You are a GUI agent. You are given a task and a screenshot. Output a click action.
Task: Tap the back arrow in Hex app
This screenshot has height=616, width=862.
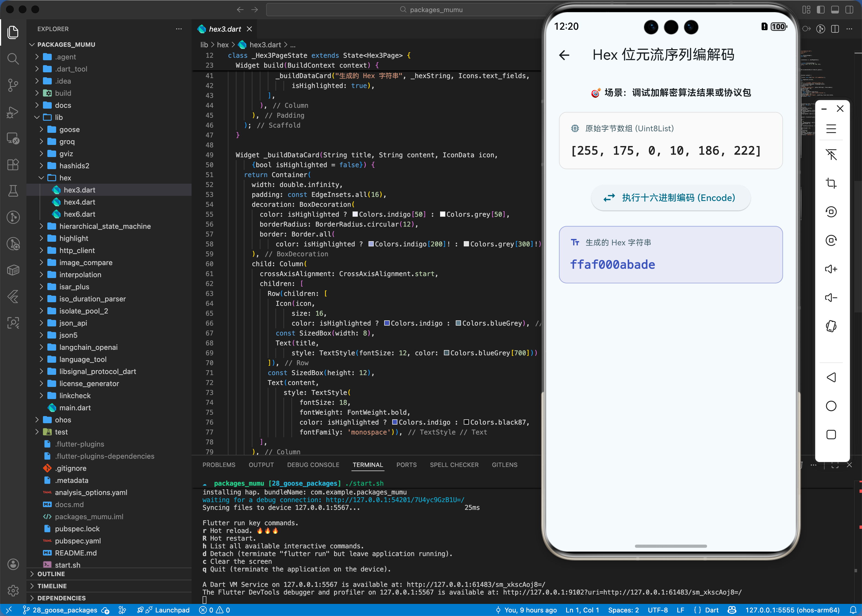tap(564, 55)
